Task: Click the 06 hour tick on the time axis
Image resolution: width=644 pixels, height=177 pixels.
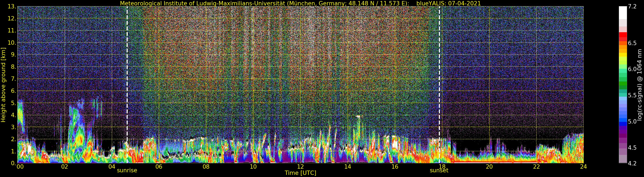Action: (159, 167)
